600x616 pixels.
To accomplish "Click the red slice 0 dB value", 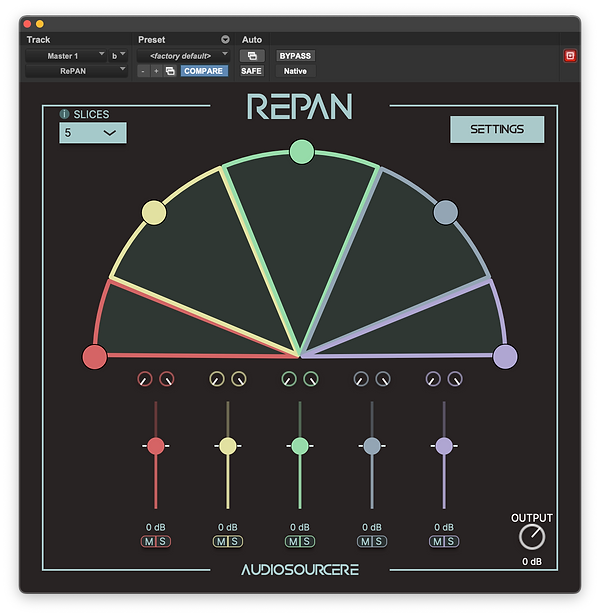I will tap(156, 527).
